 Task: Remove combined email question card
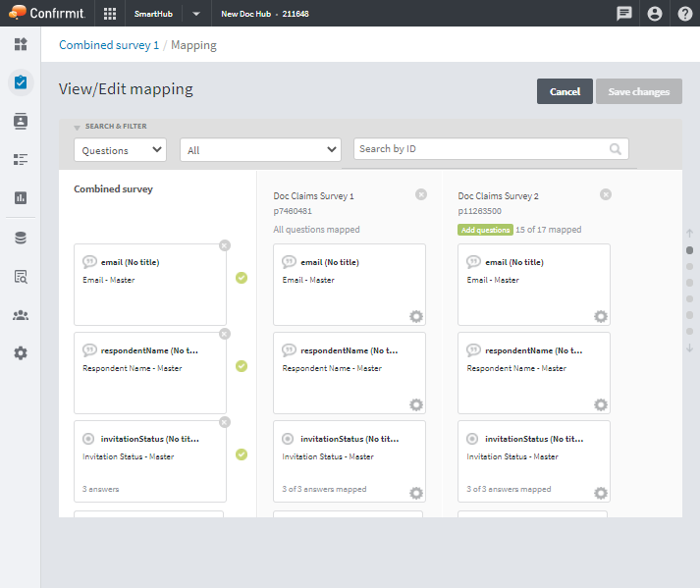pyautogui.click(x=225, y=245)
